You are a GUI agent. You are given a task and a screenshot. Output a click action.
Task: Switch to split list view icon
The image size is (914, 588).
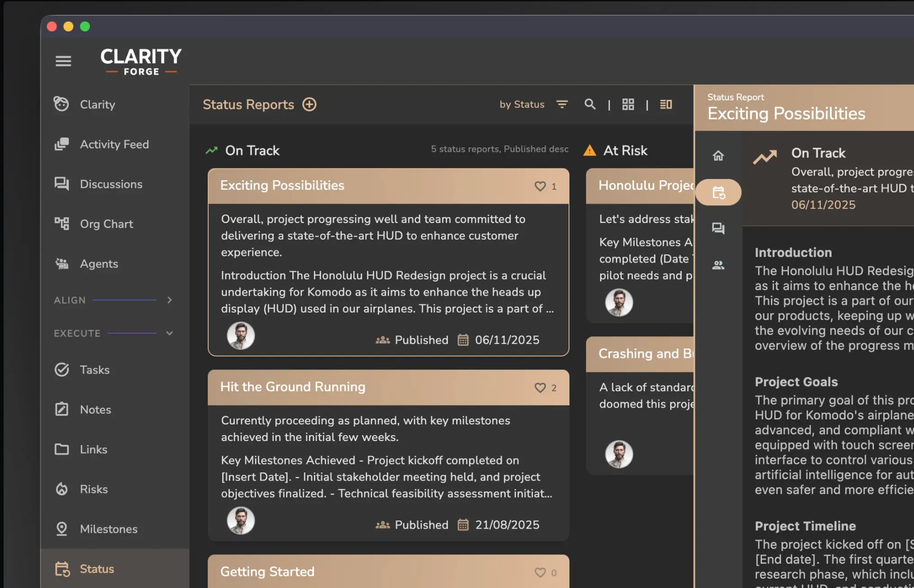(666, 104)
